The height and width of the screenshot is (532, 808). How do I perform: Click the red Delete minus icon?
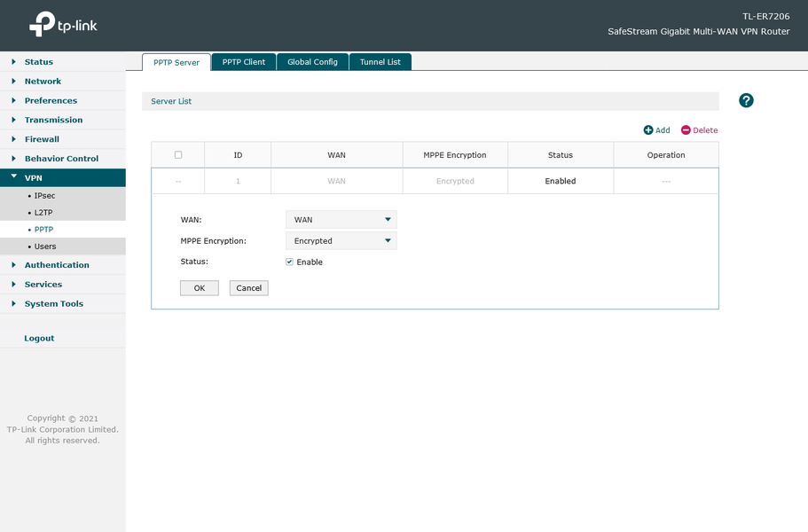pyautogui.click(x=686, y=130)
